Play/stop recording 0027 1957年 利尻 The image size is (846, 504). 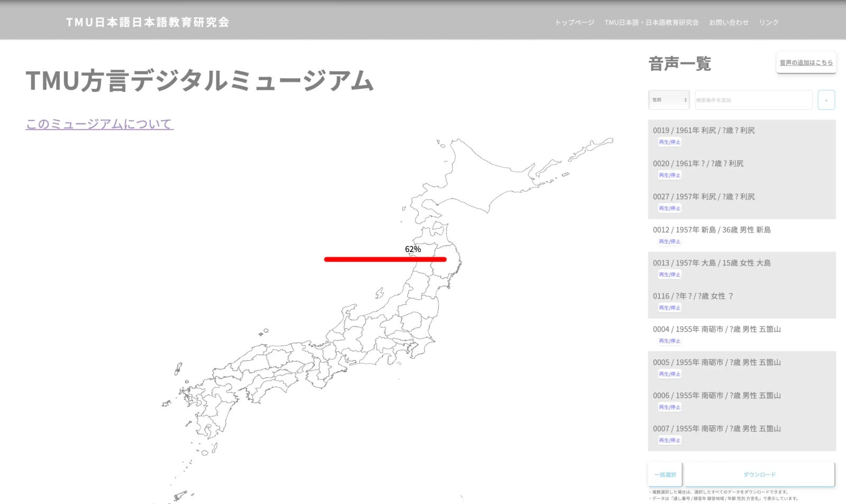click(669, 209)
